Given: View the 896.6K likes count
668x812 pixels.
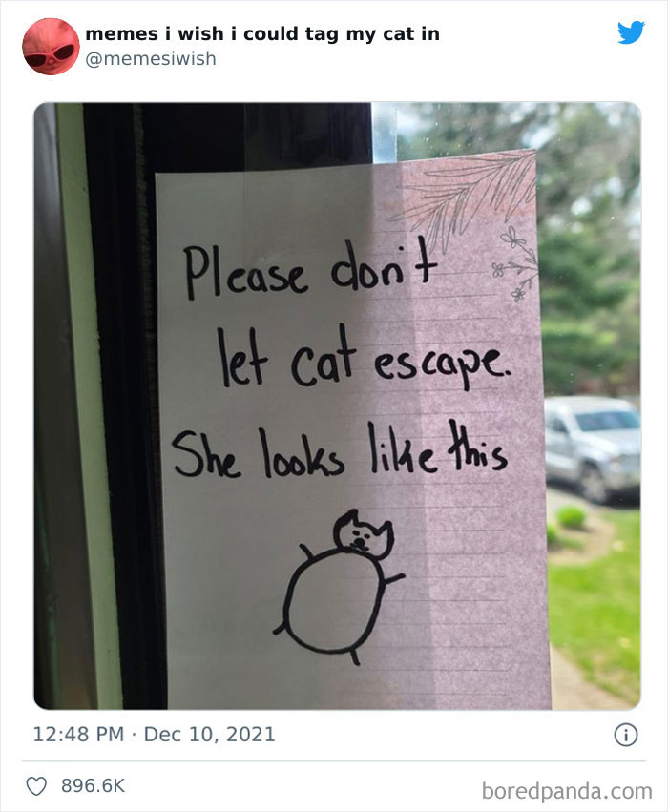Looking at the screenshot, I should tap(94, 785).
